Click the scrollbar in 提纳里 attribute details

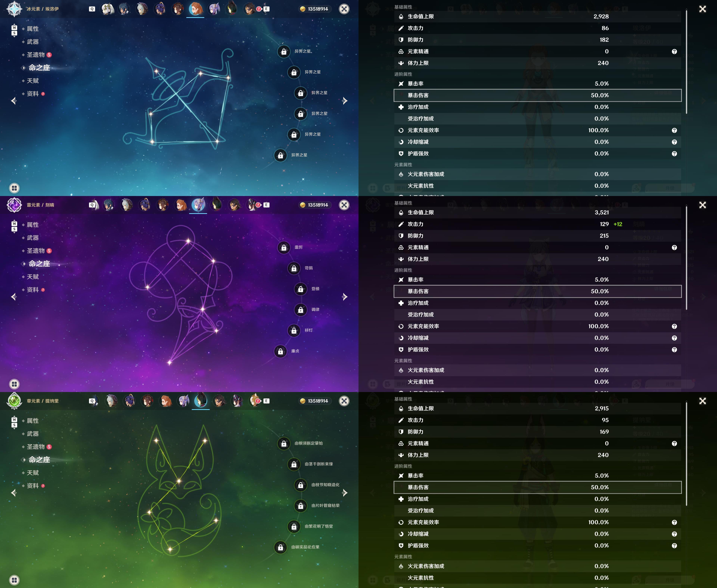(687, 454)
